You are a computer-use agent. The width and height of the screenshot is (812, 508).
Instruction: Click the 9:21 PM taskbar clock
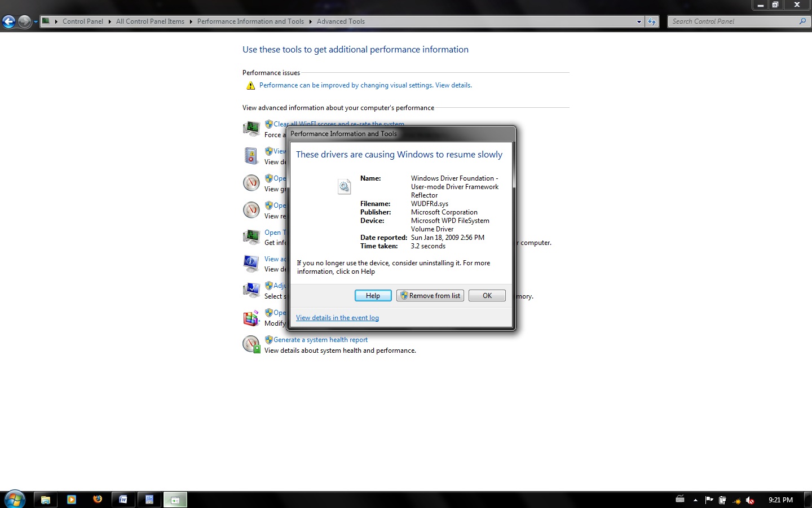780,500
